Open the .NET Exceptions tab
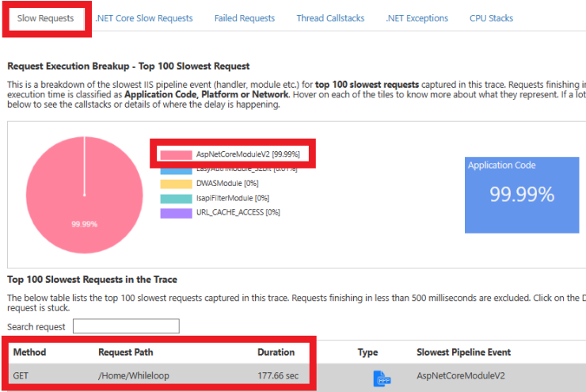Screen dimensions: 586x392 417,18
